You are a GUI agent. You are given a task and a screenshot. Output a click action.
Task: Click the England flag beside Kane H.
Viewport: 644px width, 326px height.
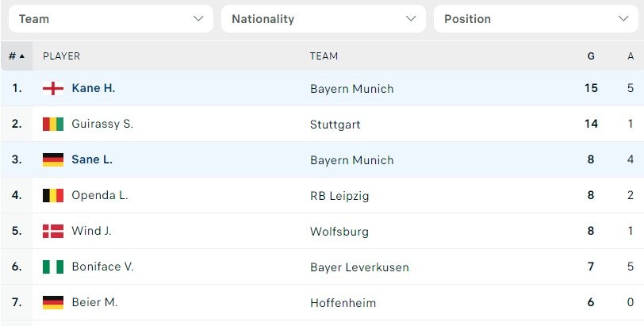pos(53,88)
